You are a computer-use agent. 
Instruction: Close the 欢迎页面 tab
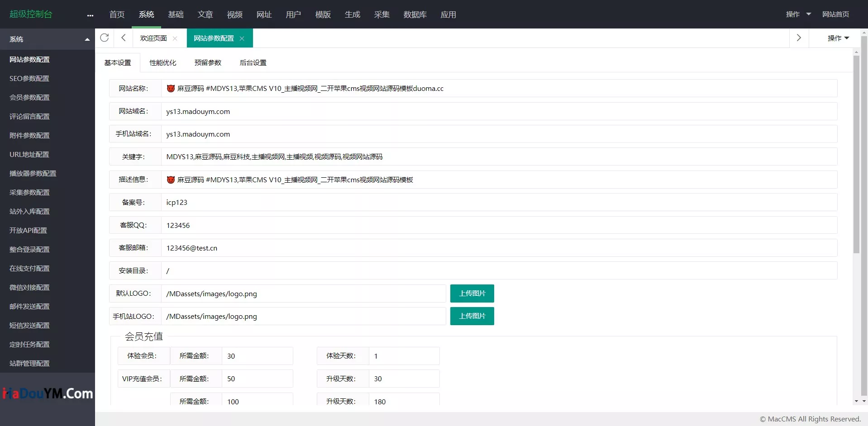click(175, 38)
